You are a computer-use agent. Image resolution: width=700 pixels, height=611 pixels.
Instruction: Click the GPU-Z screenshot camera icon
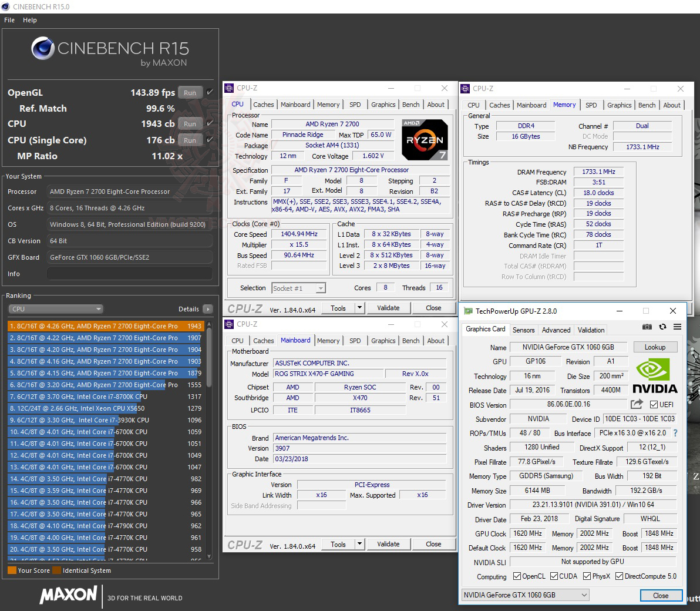[647, 327]
